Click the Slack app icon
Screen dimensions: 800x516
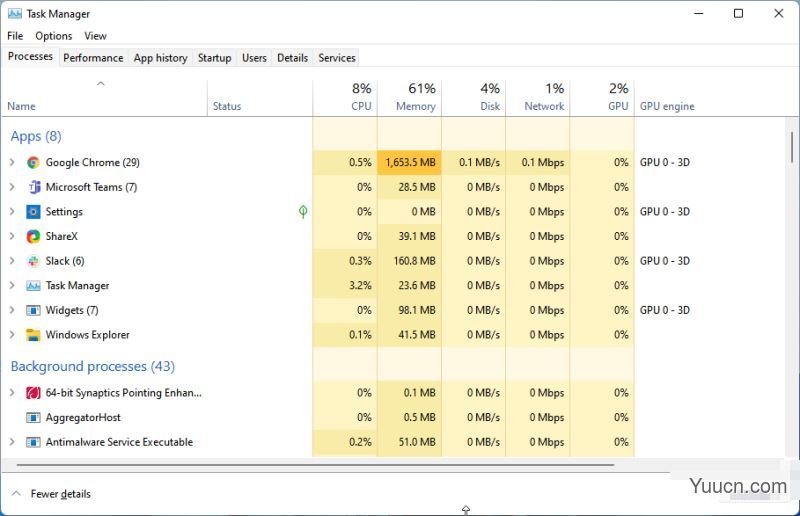point(33,261)
